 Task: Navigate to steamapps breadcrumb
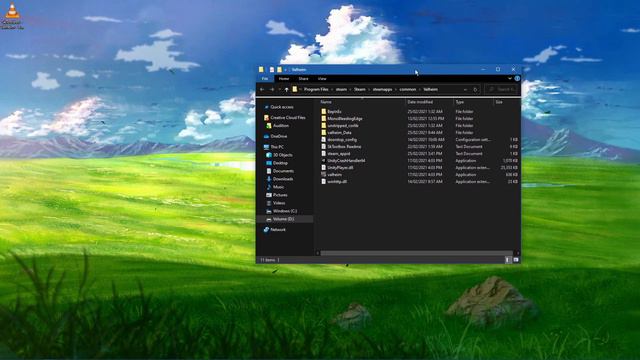[x=382, y=89]
